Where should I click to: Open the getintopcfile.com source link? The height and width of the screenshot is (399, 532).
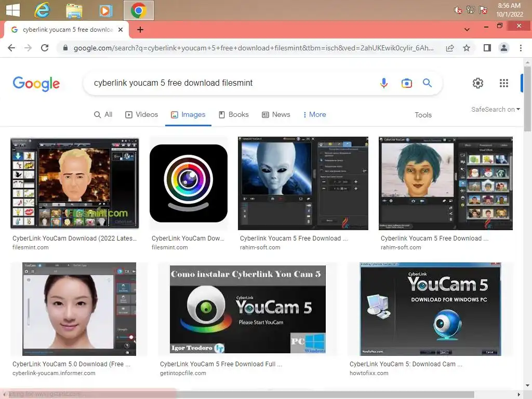tap(183, 373)
